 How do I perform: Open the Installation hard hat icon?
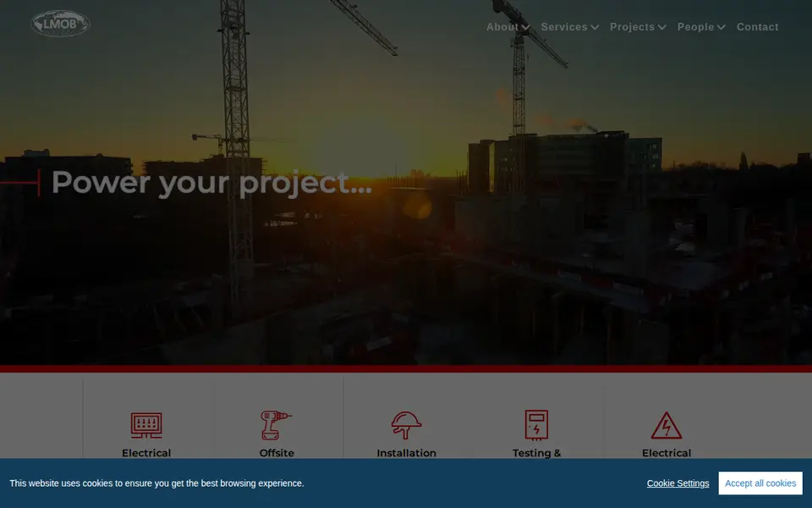(407, 425)
